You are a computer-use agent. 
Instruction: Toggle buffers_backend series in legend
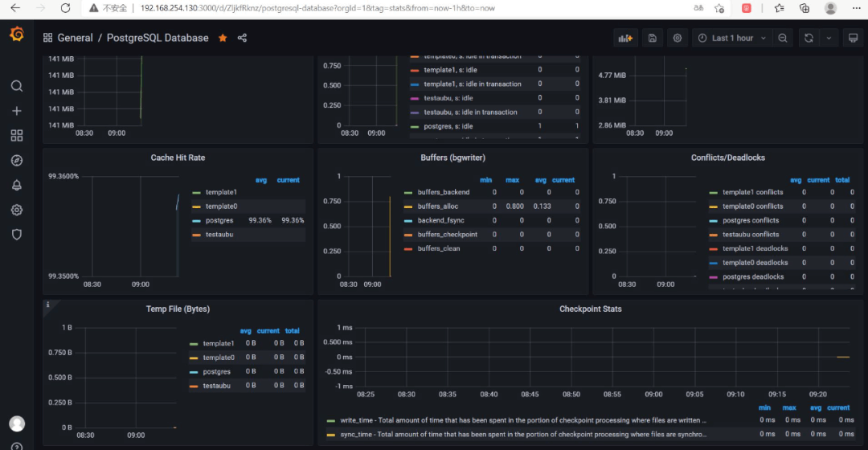444,192
